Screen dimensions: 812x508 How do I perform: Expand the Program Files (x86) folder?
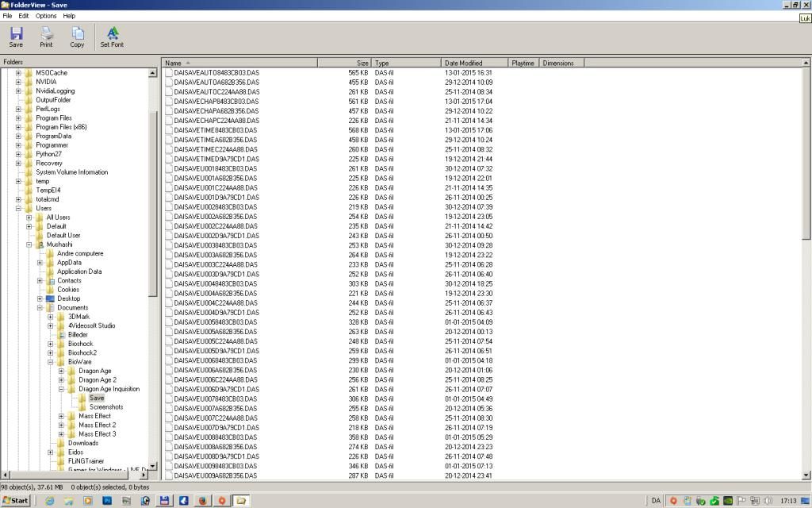coord(18,127)
